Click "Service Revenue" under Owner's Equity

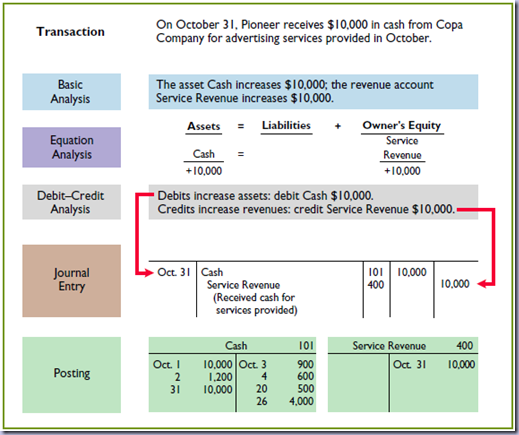coord(402,148)
